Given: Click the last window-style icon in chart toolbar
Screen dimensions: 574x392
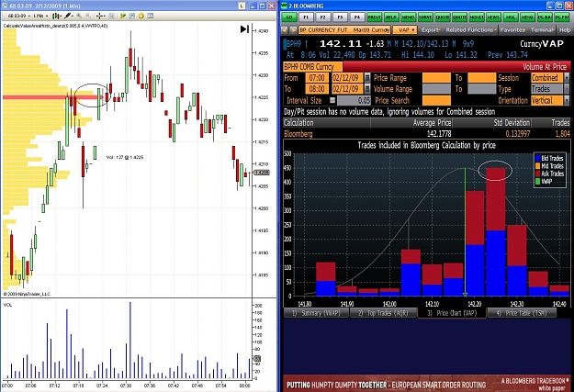Looking at the screenshot, I should [x=150, y=16].
